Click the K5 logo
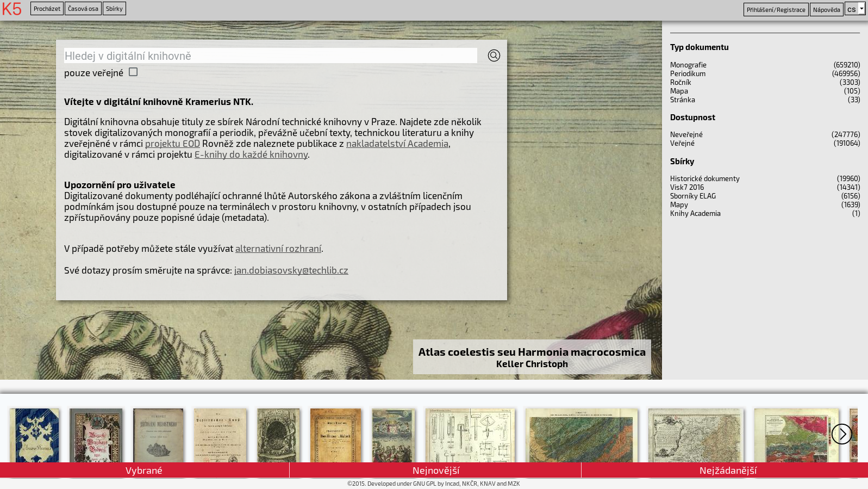The image size is (868, 489). coord(12,9)
